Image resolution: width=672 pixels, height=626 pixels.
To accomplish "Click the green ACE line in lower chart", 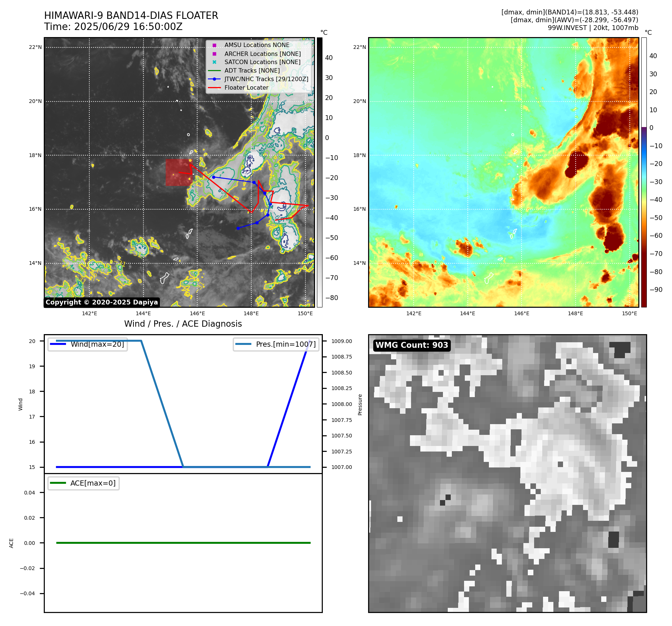I will click(183, 543).
